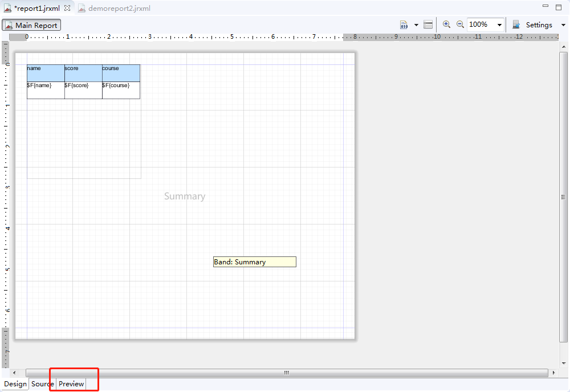This screenshot has height=392, width=570.
Task: Click the report icon on the *report1.jrxml tab
Action: click(x=8, y=8)
